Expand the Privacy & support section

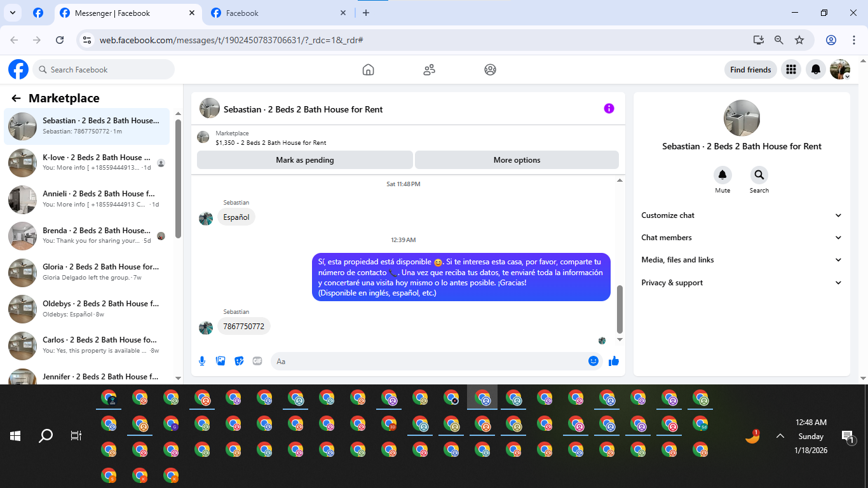tap(742, 283)
